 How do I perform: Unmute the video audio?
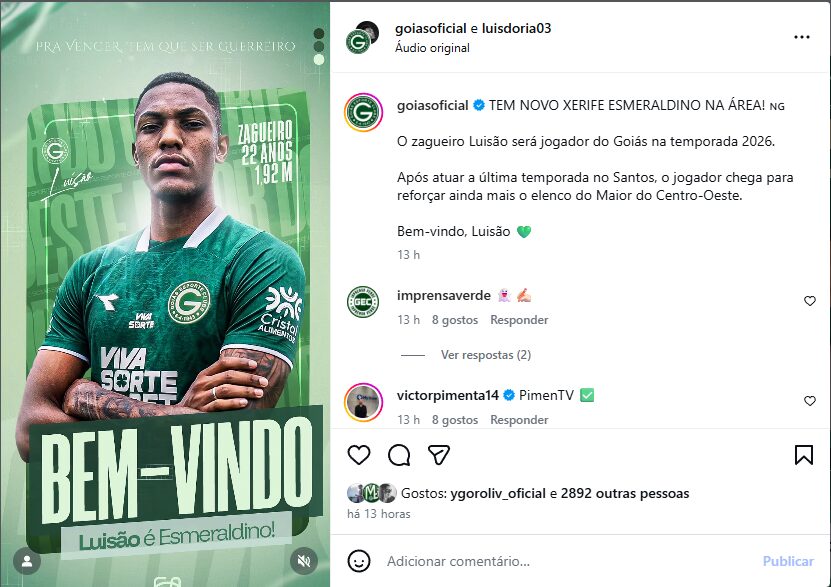click(x=304, y=561)
